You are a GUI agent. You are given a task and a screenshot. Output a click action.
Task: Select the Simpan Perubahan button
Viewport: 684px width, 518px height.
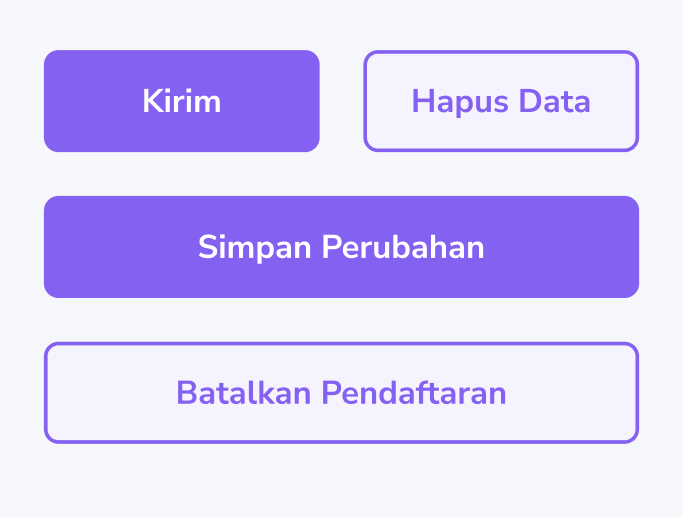pyautogui.click(x=341, y=247)
